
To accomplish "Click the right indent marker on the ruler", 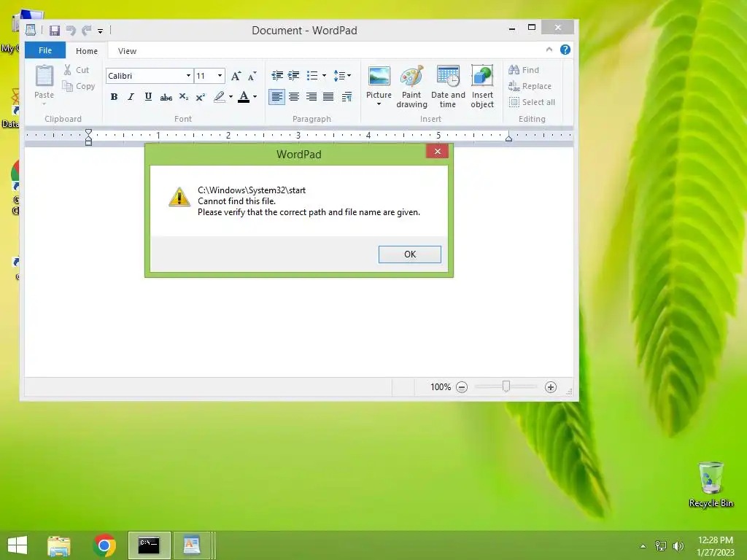I will point(508,138).
